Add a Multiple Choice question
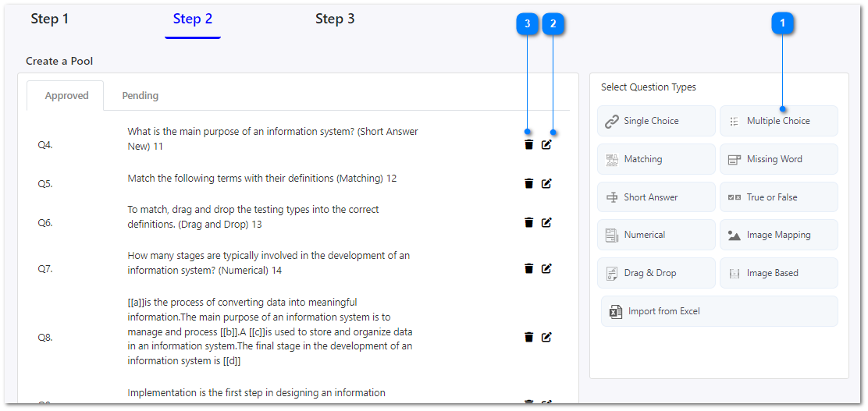This screenshot has height=411, width=868. pyautogui.click(x=778, y=121)
